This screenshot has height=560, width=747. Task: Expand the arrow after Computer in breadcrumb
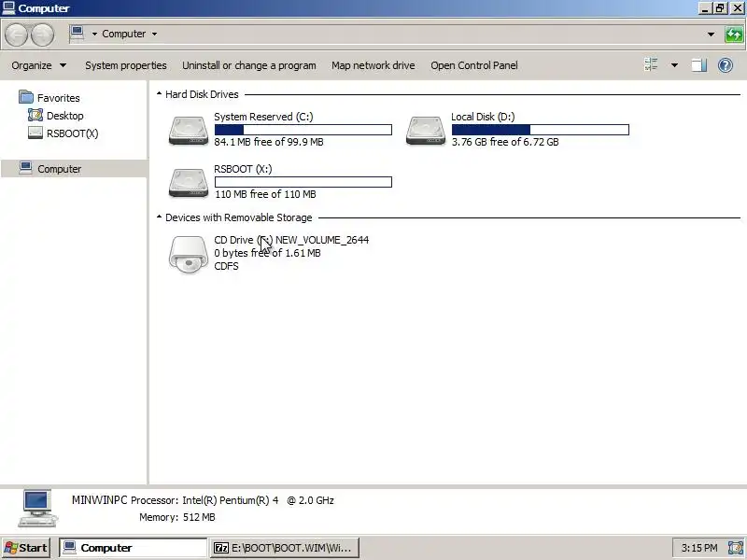click(154, 34)
